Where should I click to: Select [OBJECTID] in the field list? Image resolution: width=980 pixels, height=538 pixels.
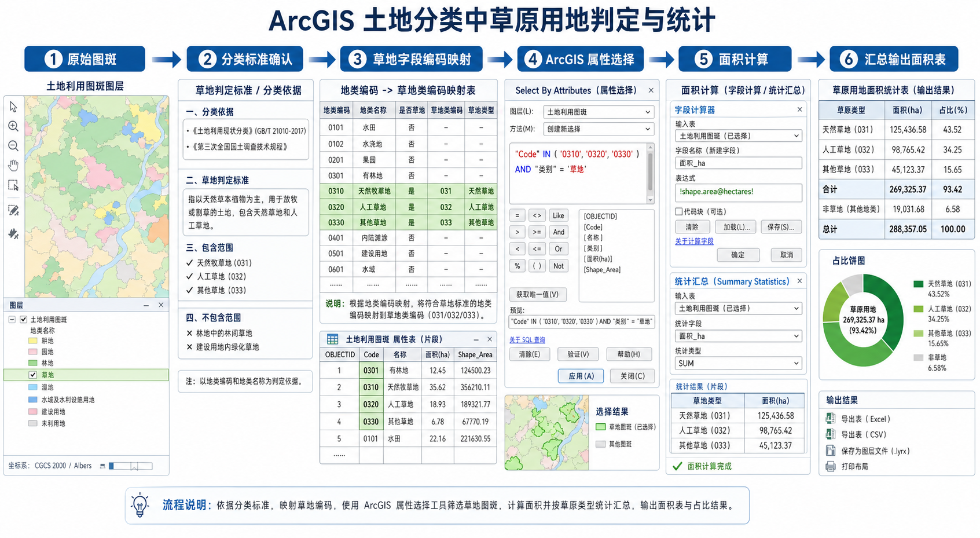pos(600,216)
